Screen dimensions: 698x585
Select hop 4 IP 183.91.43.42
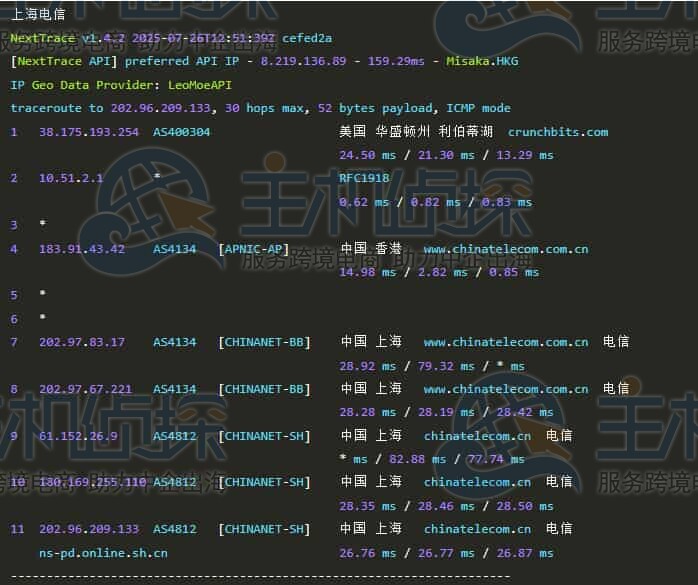click(82, 249)
